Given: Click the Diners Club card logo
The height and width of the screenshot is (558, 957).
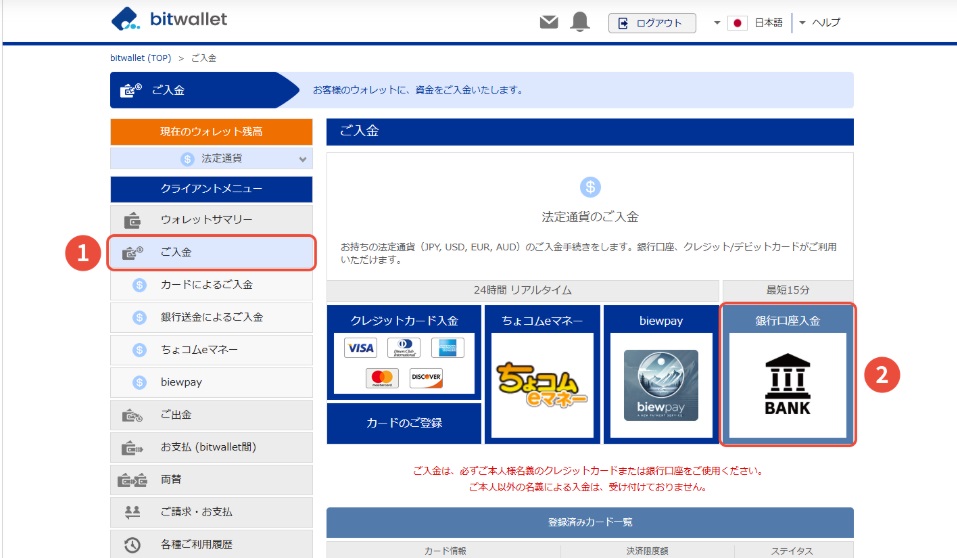Looking at the screenshot, I should click(404, 347).
